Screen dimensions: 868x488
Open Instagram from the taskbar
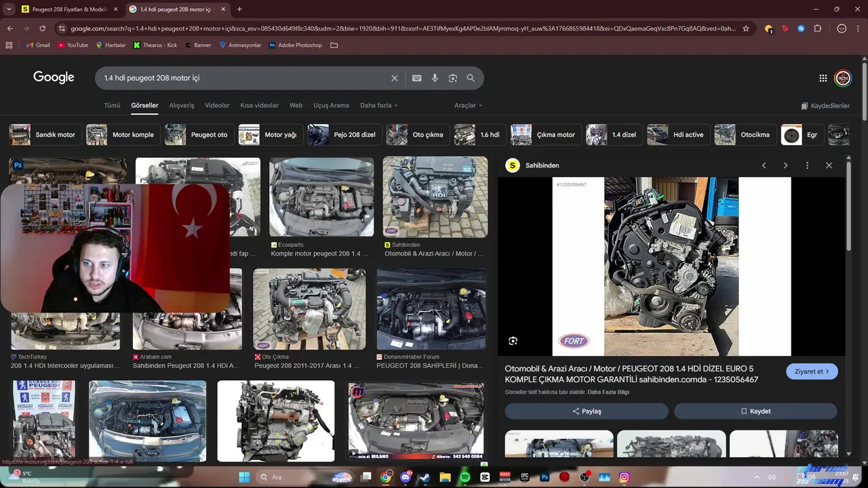(x=624, y=477)
